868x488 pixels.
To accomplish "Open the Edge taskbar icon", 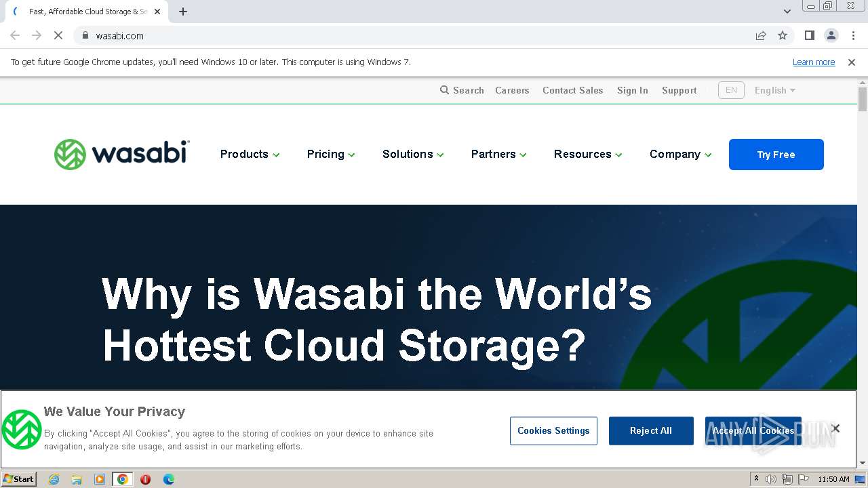I will 169,479.
